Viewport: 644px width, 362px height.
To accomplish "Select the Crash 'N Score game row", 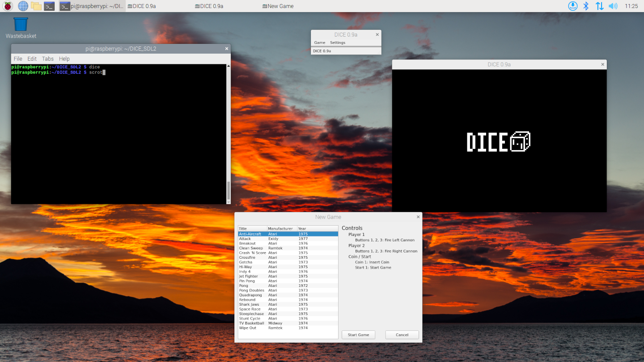I will (288, 253).
